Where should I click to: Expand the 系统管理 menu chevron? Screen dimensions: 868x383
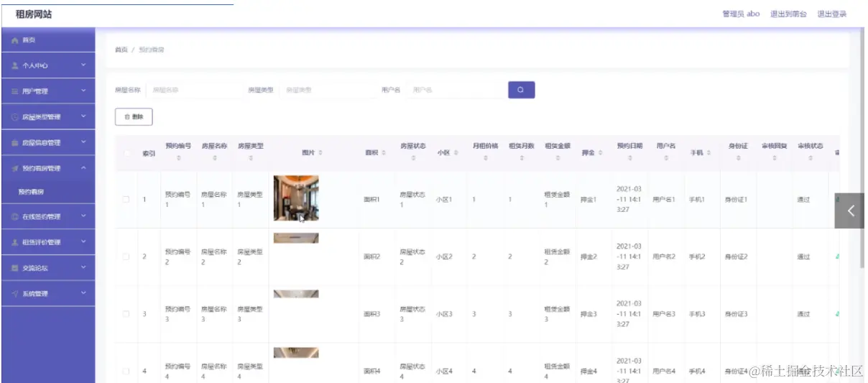[83, 293]
